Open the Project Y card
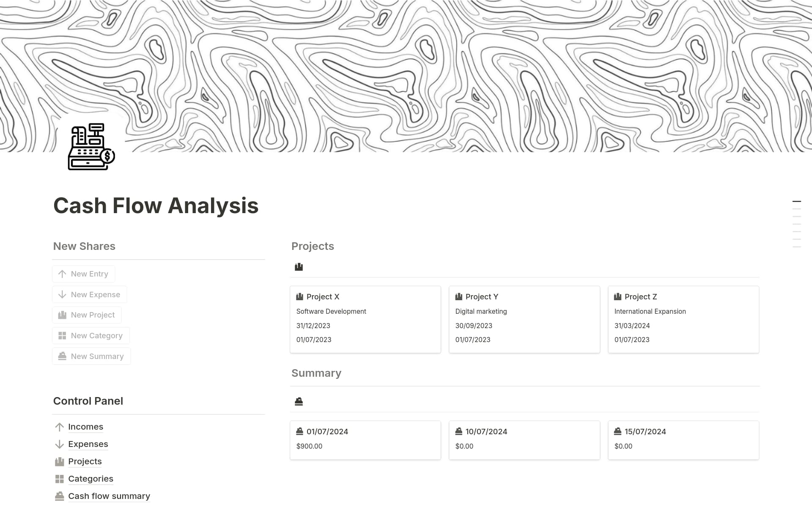 524,319
